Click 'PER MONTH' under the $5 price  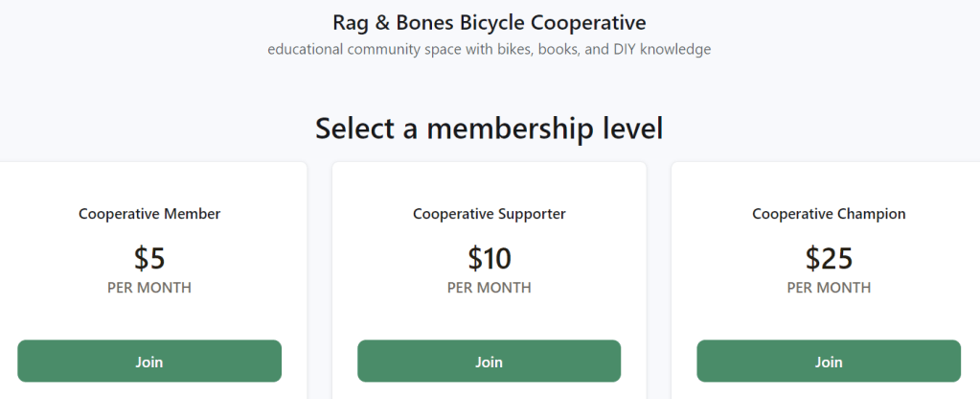149,288
